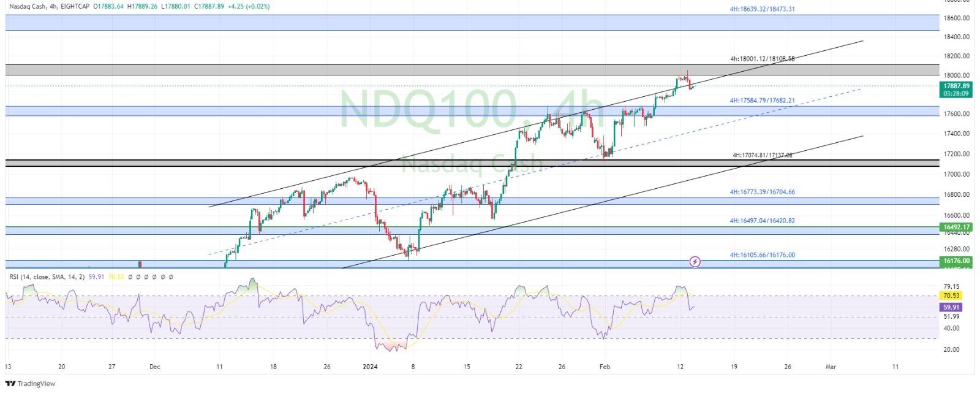This screenshot has width=980, height=393.
Task: Click the Mar label on time axis
Action: (831, 367)
